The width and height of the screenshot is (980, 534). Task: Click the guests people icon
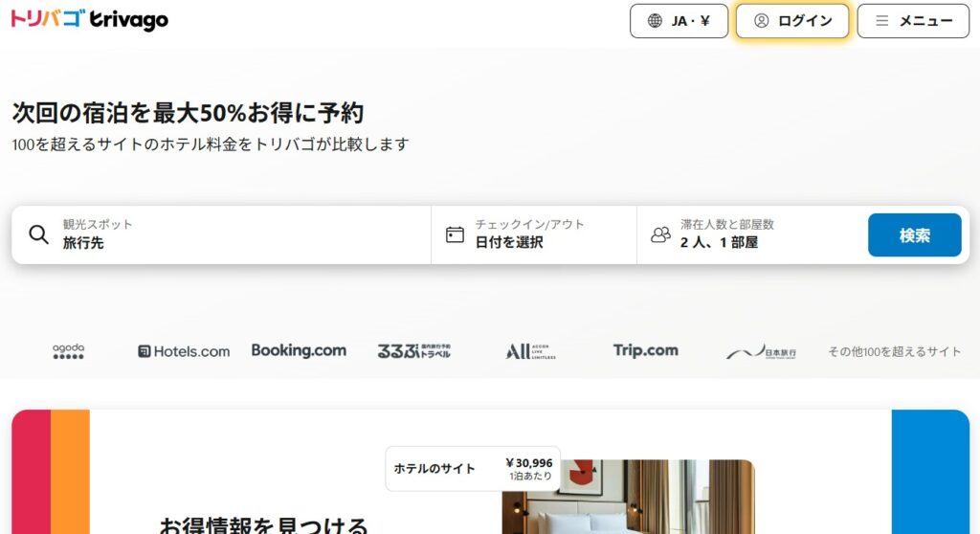point(660,234)
